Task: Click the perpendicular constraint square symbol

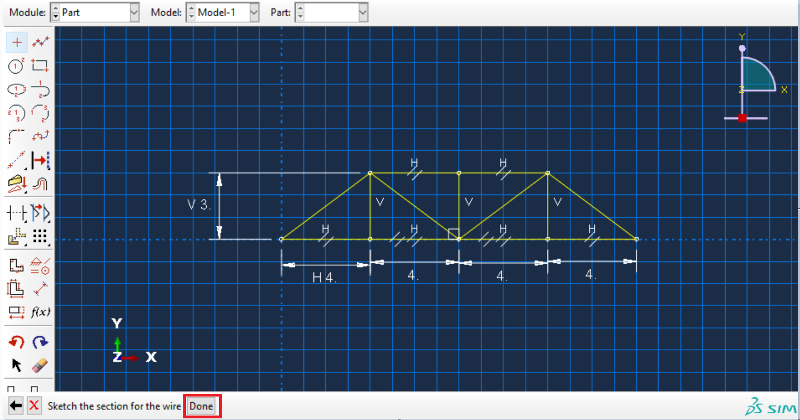Action: pos(453,234)
